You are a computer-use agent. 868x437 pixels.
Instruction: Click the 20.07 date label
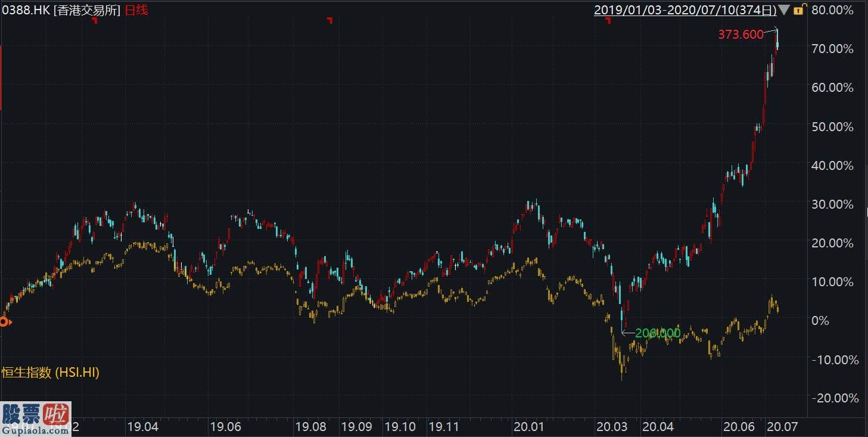(783, 427)
